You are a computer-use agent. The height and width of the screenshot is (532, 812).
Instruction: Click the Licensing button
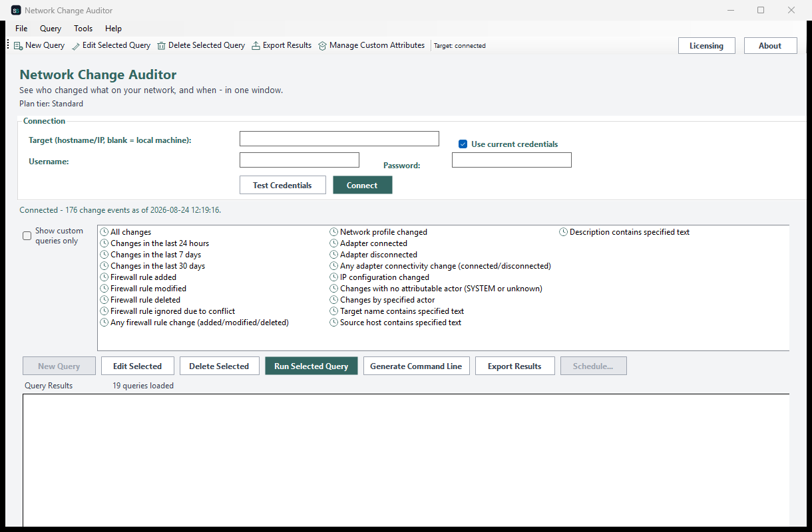point(706,46)
